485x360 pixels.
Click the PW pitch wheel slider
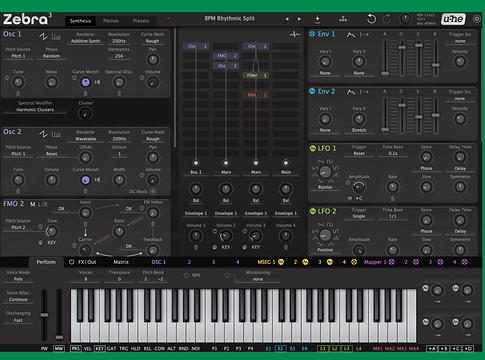click(x=44, y=315)
